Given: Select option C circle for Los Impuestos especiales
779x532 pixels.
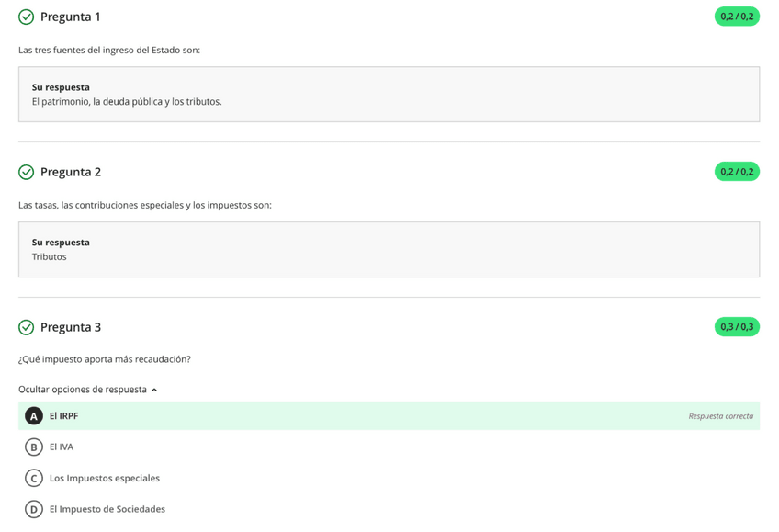Looking at the screenshot, I should pos(34,478).
